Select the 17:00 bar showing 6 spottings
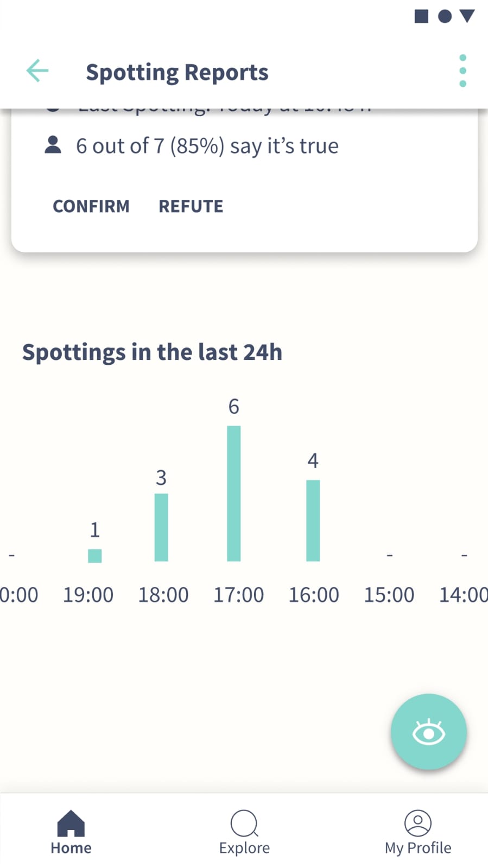The image size is (488, 868). coord(234,493)
